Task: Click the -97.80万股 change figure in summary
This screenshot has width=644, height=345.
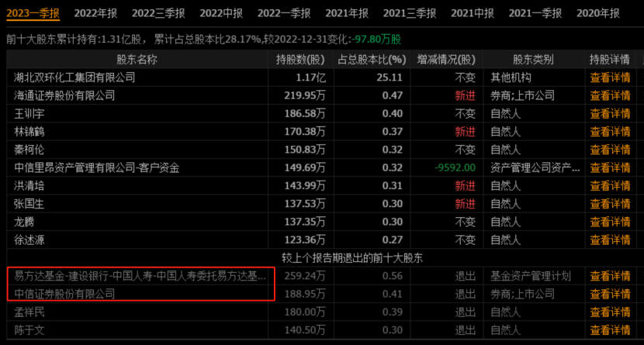Action: click(x=376, y=40)
